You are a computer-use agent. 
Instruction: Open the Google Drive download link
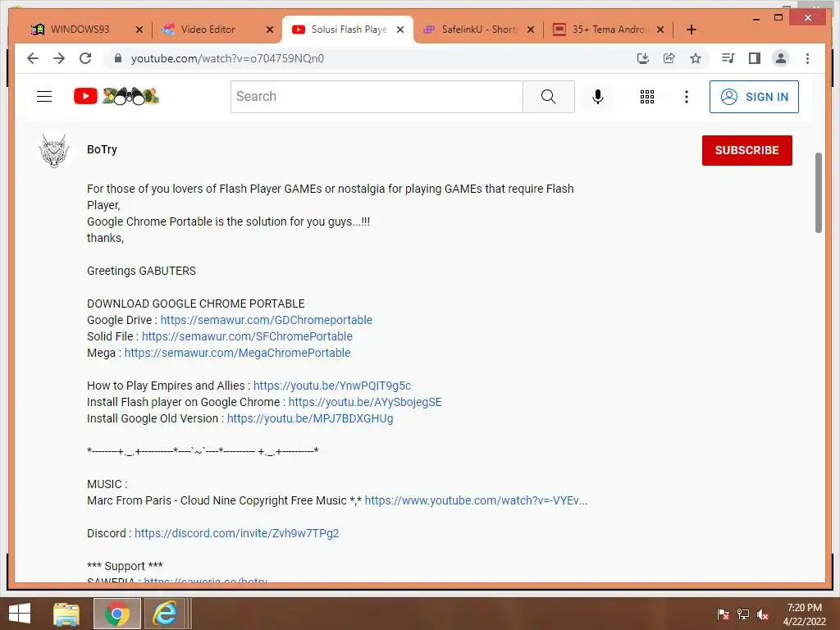[267, 320]
